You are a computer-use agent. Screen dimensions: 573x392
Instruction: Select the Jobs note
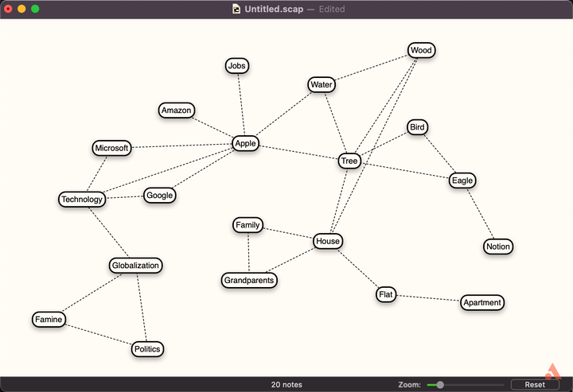(237, 66)
